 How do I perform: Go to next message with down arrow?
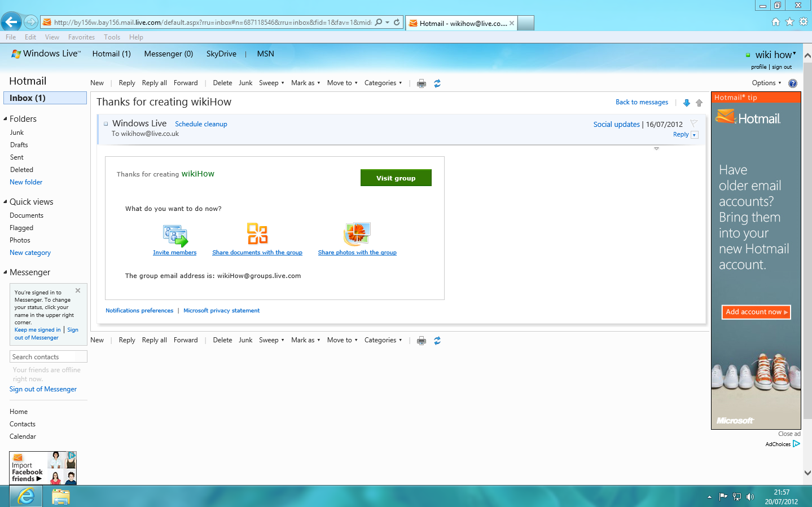pyautogui.click(x=687, y=103)
